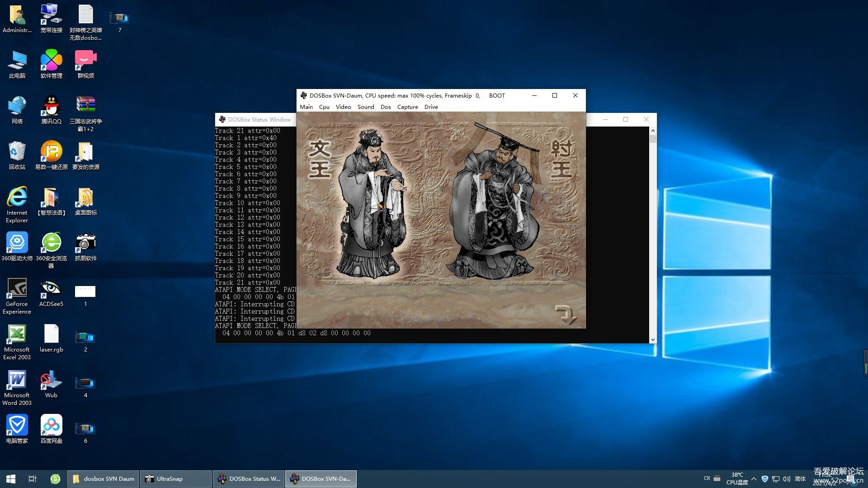Switch to DOSBox Status Window taskbar button
This screenshot has height=488, width=868.
249,479
